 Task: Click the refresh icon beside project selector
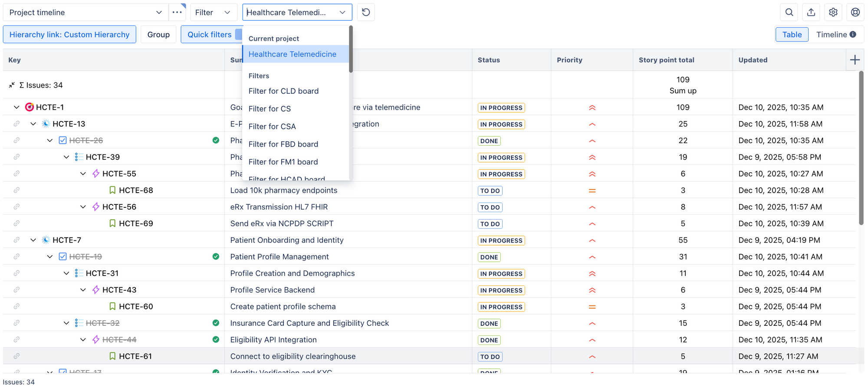click(366, 12)
